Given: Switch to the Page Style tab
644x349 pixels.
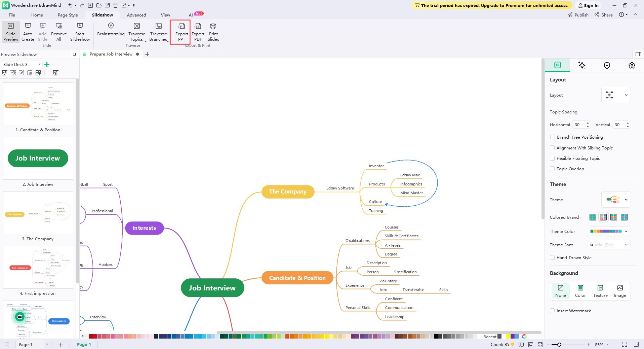Looking at the screenshot, I should pos(68,15).
